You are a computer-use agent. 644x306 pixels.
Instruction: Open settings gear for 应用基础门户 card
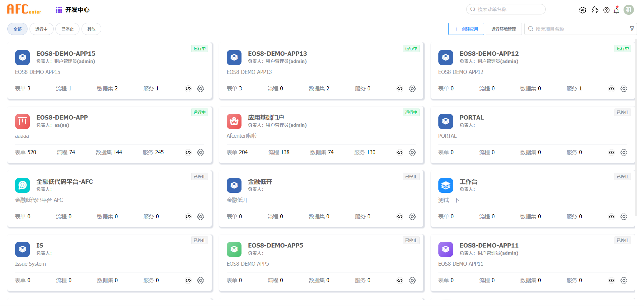[x=412, y=152]
